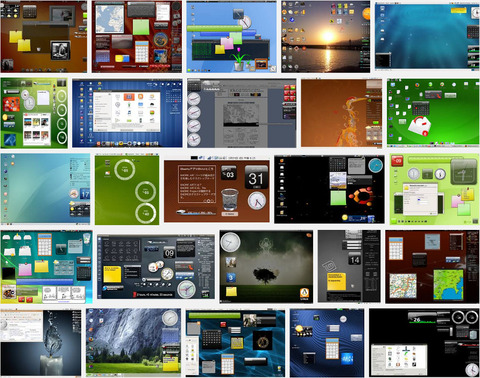This screenshot has height=378, width=480.
Task: Click the world map widget on dark red desktop
Action: click(x=109, y=19)
